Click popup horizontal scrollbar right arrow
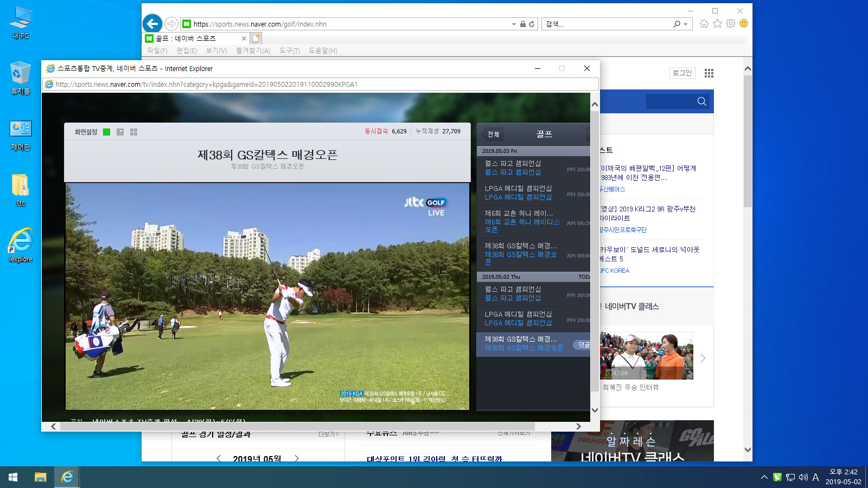Screen dimensions: 868x488 [x=579, y=426]
